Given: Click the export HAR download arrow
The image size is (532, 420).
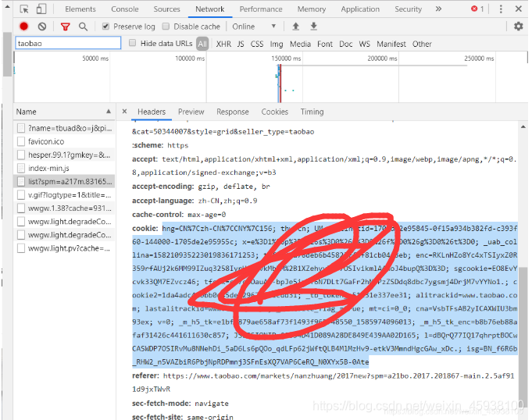Looking at the screenshot, I should tap(314, 27).
